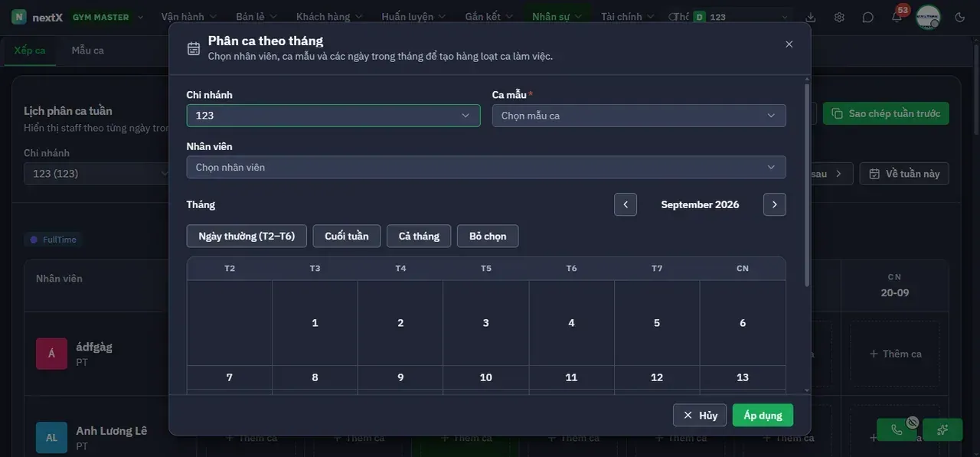The width and height of the screenshot is (980, 457).
Task: Open the Vận hành menu
Action: coord(189,17)
